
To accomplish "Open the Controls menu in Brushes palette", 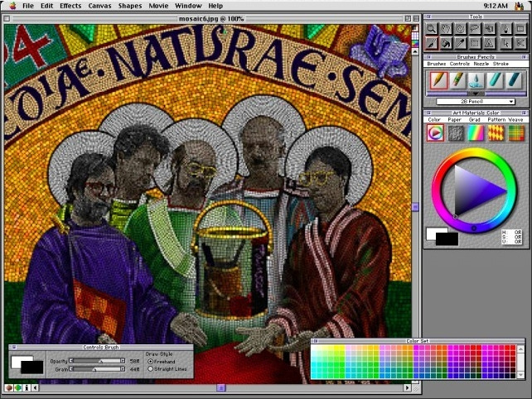I will point(460,64).
